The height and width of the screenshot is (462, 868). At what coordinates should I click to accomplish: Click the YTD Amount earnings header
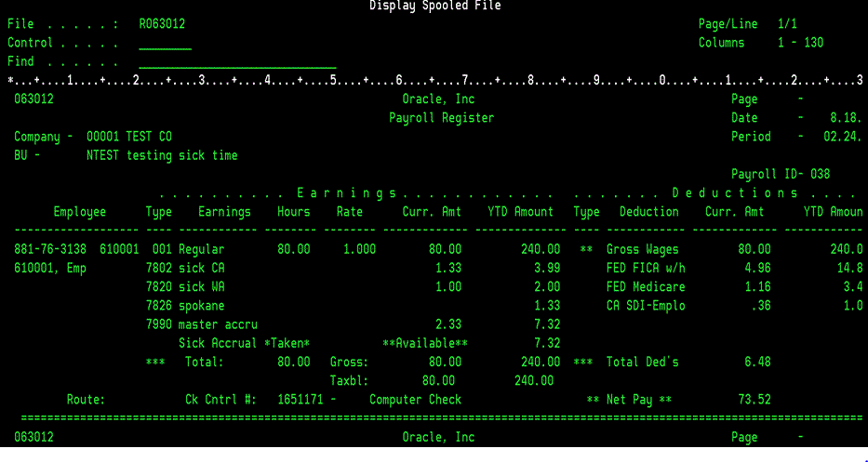click(520, 212)
